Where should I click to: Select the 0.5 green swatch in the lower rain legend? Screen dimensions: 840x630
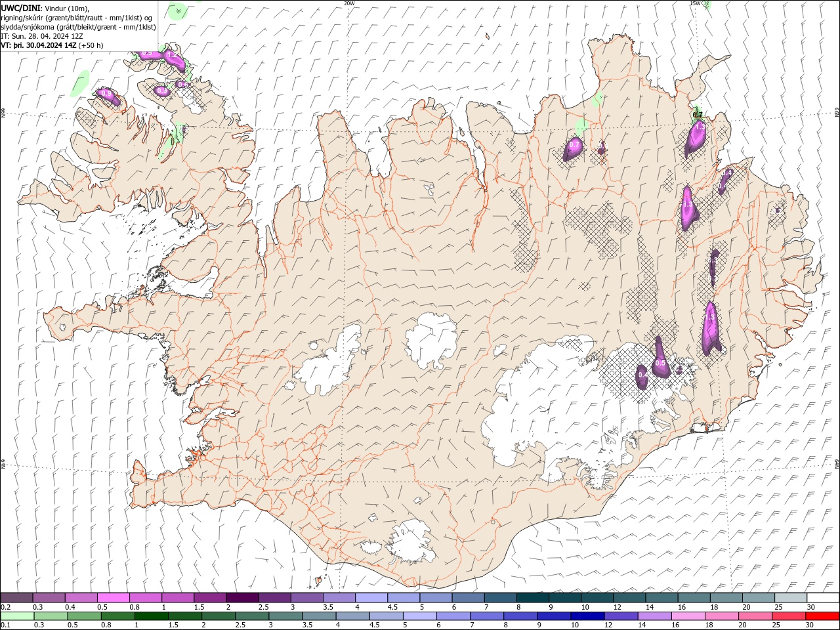click(x=85, y=616)
